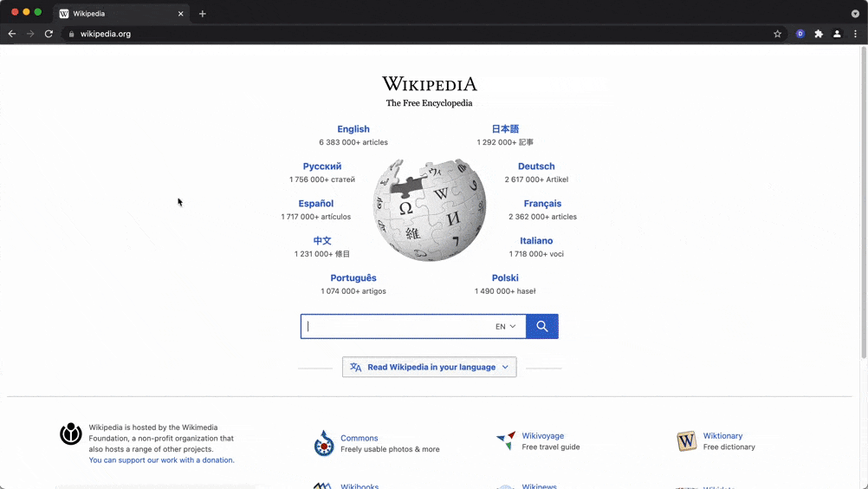Open the 日本語 Wikipedia link
The width and height of the screenshot is (868, 489).
click(505, 129)
